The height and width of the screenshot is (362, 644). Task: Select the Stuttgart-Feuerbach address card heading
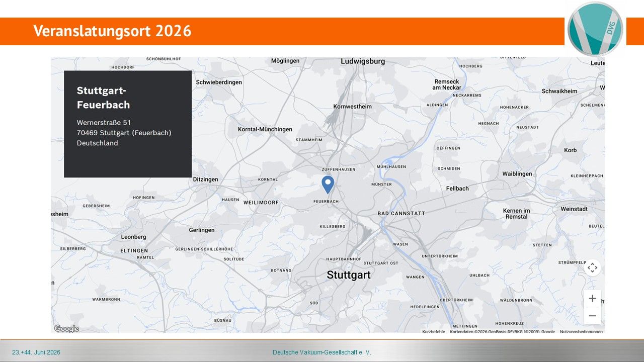coord(103,98)
